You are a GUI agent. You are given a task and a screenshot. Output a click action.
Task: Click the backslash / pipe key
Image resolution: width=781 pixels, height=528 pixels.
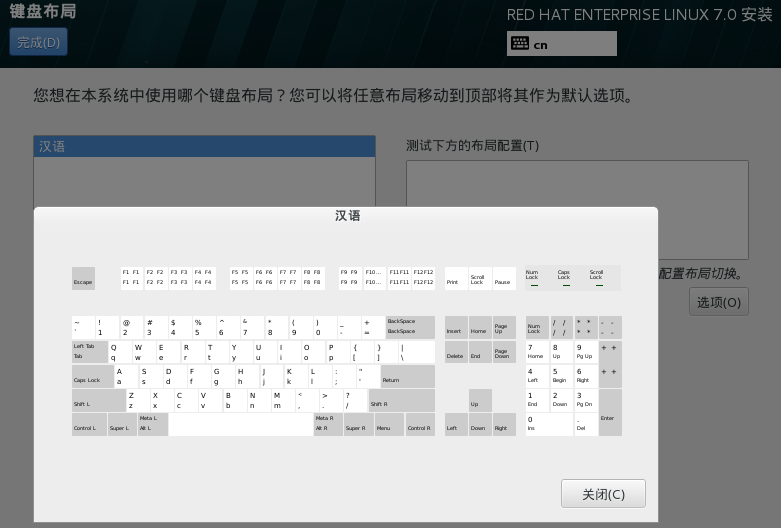click(x=417, y=351)
